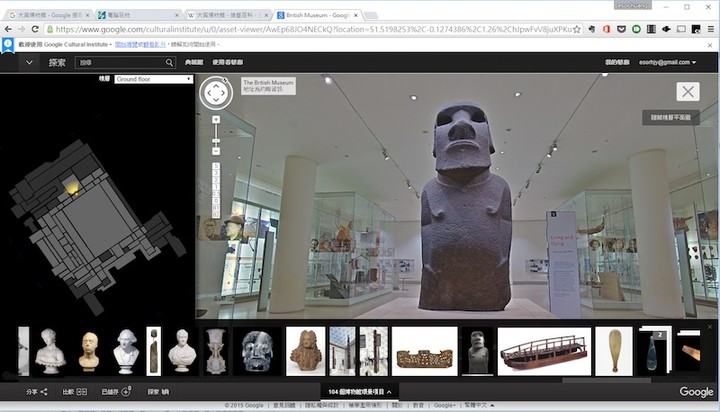The image size is (720, 412).
Task: Bookmark this page with the star icon
Action: [x=576, y=30]
